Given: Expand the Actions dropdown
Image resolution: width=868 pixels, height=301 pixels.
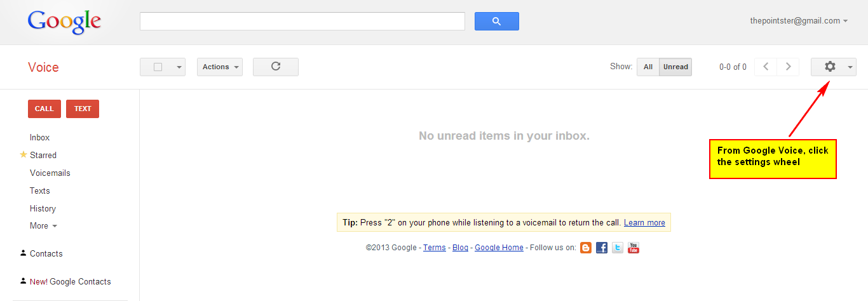Looking at the screenshot, I should 220,67.
